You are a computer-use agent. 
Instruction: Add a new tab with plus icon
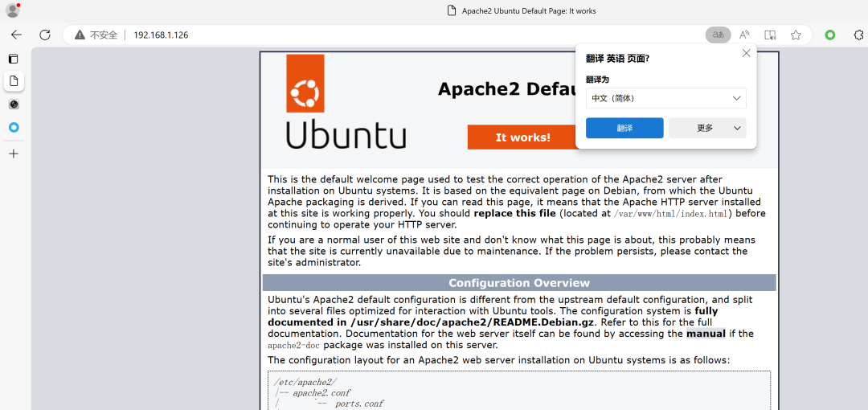click(x=14, y=154)
